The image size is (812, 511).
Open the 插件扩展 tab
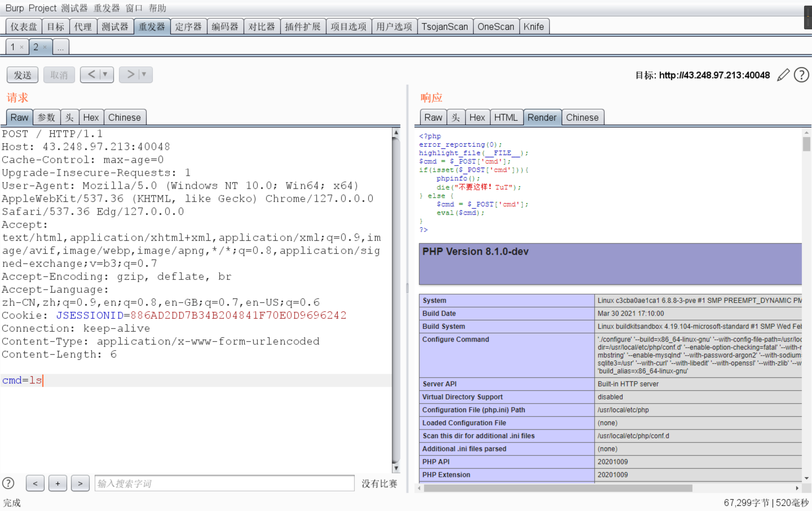click(303, 27)
